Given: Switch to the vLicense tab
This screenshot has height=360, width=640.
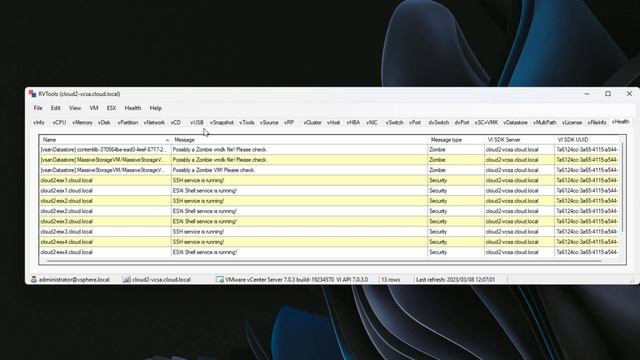Looking at the screenshot, I should [572, 122].
